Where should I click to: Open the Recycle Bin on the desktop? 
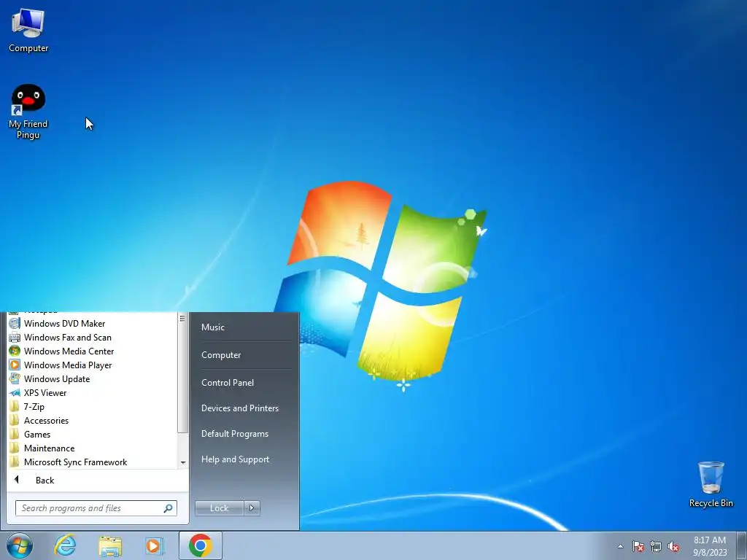coord(711,484)
